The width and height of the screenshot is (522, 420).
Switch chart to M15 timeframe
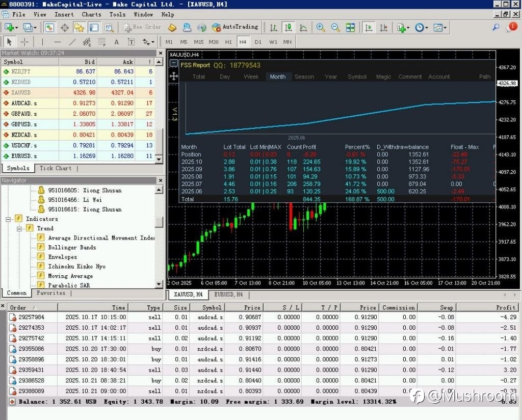coord(198,42)
